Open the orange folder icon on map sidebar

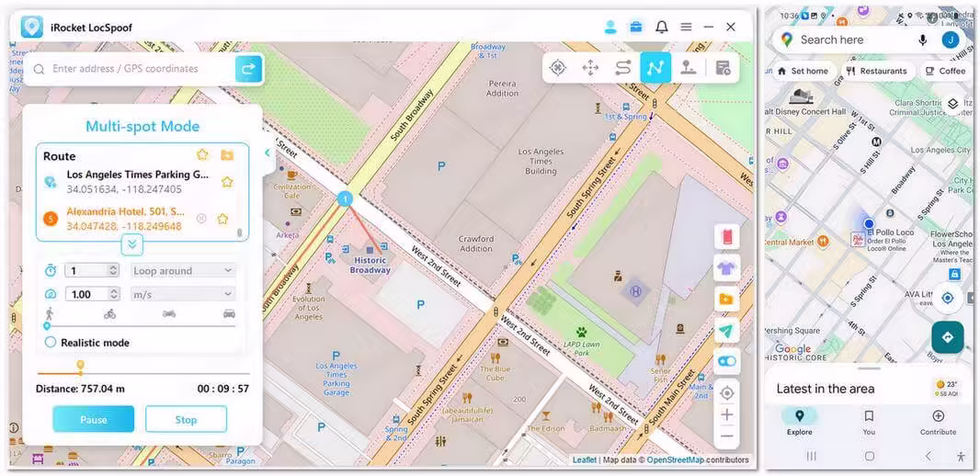click(x=726, y=300)
